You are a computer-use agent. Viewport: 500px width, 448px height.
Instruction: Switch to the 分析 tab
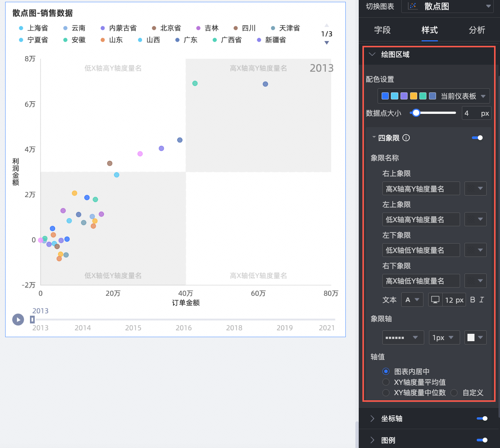tap(477, 30)
